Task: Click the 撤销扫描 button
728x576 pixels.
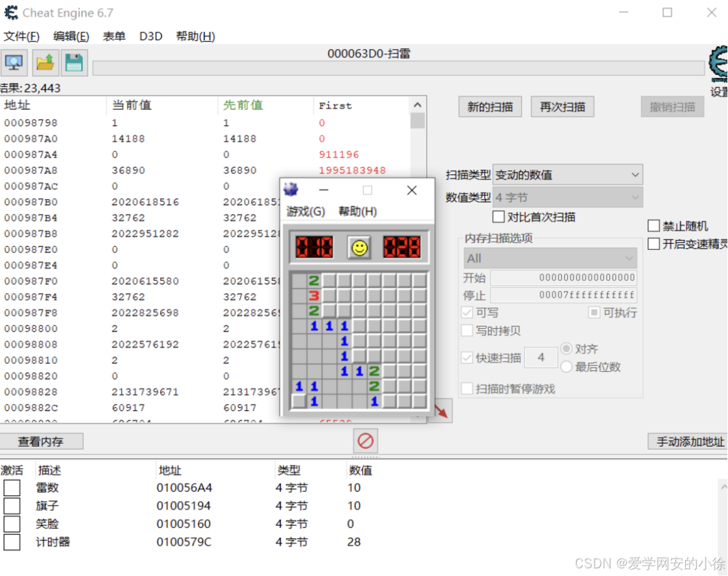Action: point(672,107)
